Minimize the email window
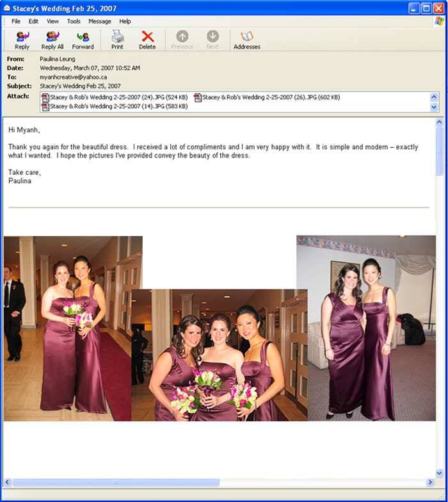 point(413,8)
